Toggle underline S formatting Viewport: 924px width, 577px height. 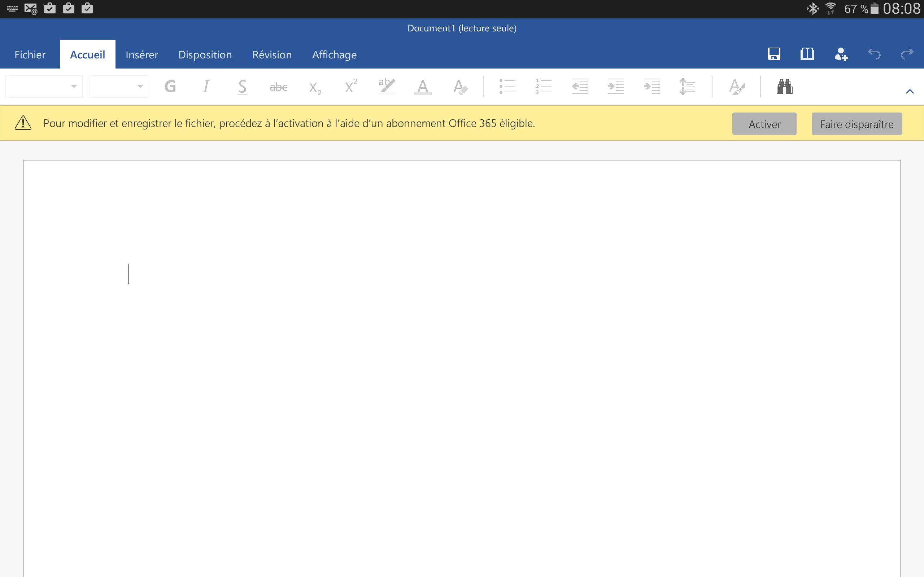coord(242,87)
